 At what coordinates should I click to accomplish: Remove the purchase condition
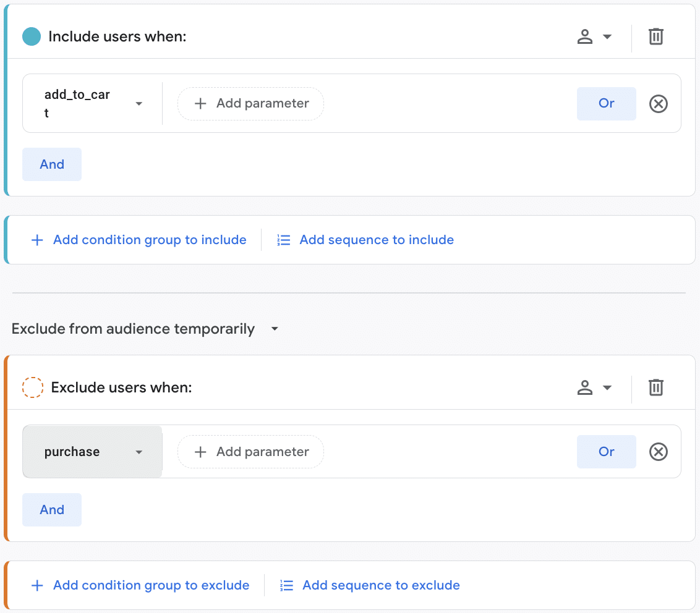pos(658,452)
